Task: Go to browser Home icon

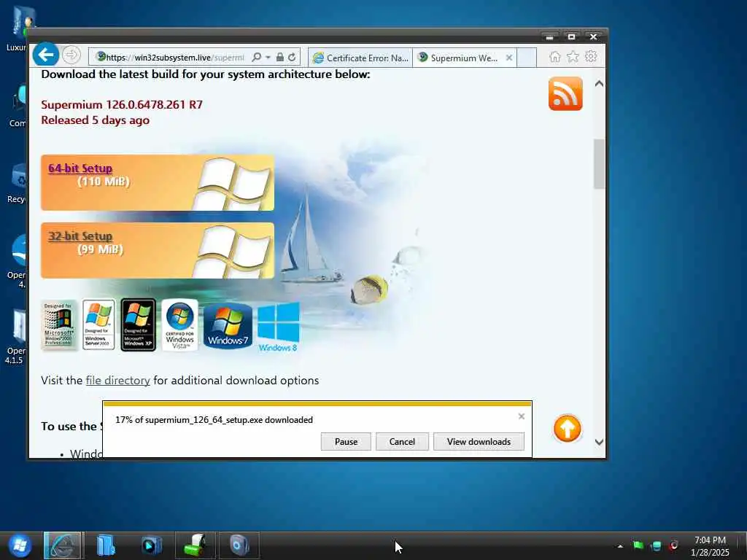Action: pyautogui.click(x=555, y=57)
